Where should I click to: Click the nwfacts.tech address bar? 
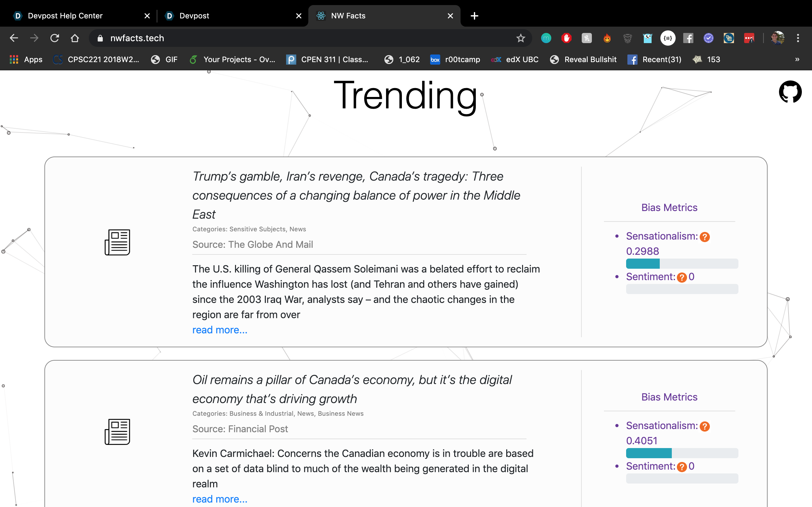click(x=302, y=38)
